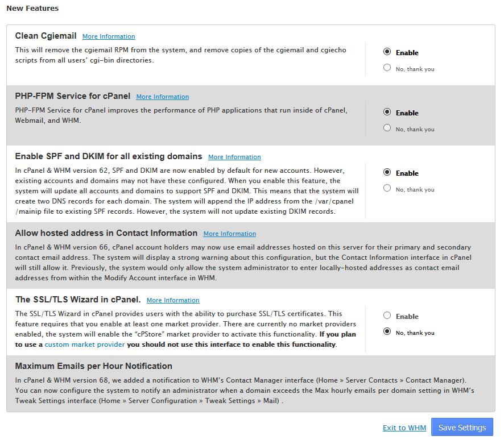The width and height of the screenshot is (504, 440).
Task: Click the New Features section title
Action: tap(32, 9)
